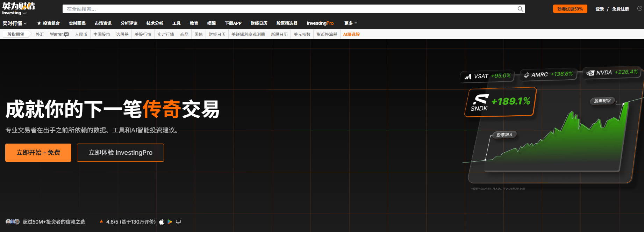
Task: Open the 实时图表 menu item
Action: coord(77,23)
